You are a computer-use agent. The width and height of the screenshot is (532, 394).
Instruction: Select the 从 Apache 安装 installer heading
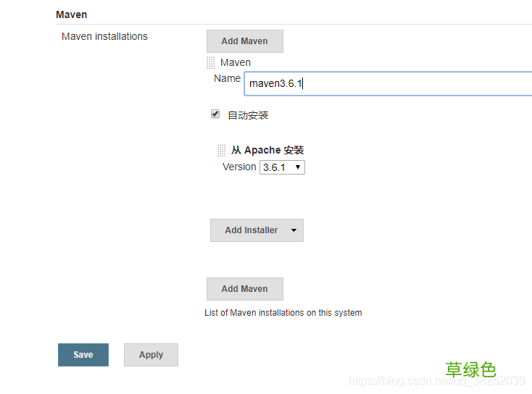[x=267, y=151]
